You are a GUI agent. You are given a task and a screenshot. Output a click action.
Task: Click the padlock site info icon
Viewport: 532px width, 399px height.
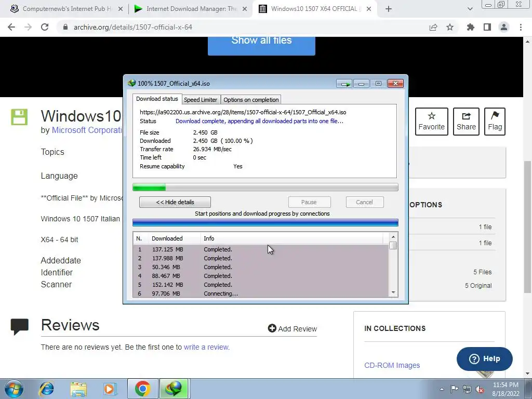tap(65, 27)
